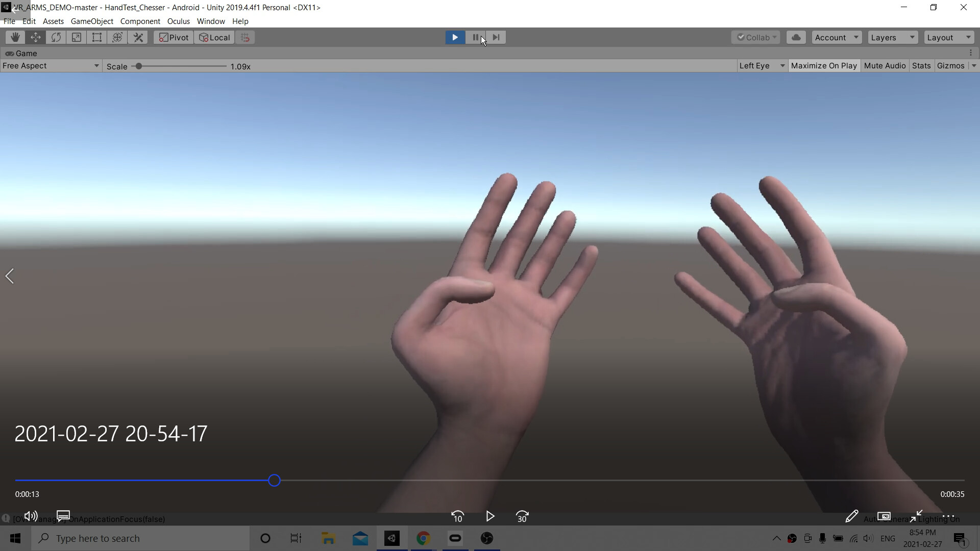This screenshot has height=551, width=980.
Task: Open the custom editor tools icon
Action: [x=138, y=37]
